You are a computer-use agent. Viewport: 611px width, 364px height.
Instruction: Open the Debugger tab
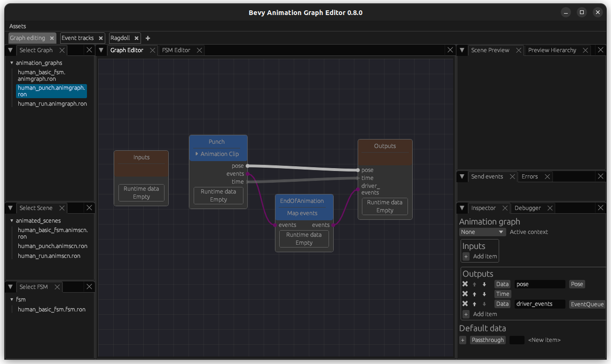coord(527,208)
